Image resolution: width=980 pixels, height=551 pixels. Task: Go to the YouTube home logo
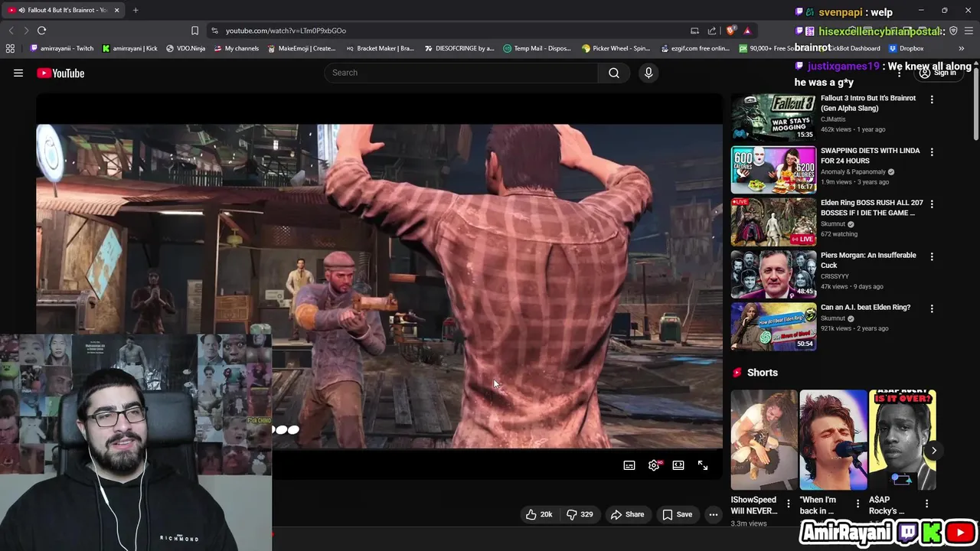pyautogui.click(x=60, y=73)
